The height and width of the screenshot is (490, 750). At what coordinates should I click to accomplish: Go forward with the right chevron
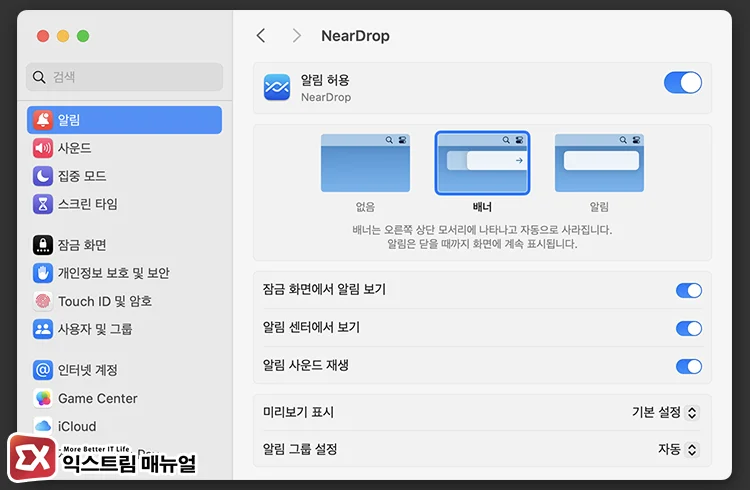pyautogui.click(x=297, y=35)
